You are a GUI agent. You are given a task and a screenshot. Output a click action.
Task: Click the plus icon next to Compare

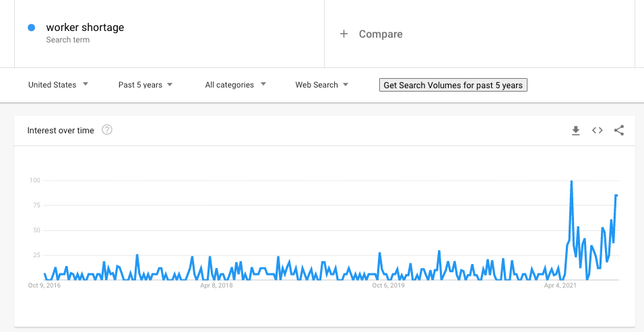point(344,34)
